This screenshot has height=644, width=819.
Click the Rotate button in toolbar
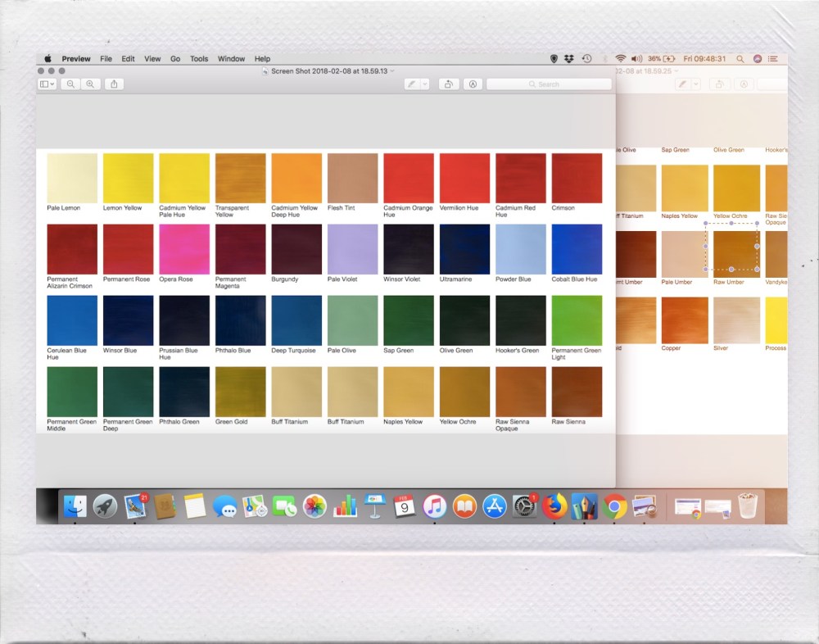(x=448, y=84)
